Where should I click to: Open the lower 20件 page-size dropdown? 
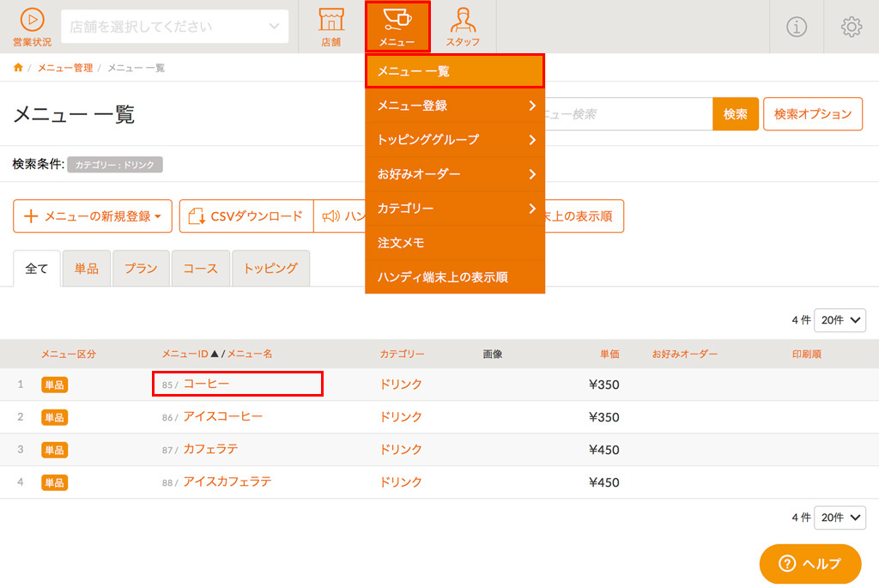coord(840,518)
